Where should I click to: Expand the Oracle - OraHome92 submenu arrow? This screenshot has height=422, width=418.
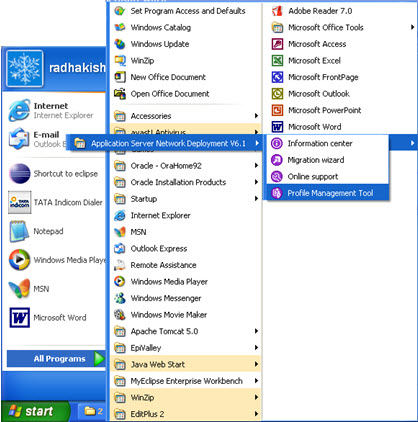(x=256, y=165)
